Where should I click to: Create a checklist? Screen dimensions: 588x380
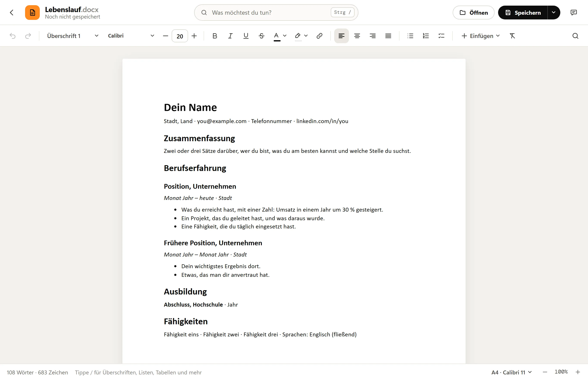pos(441,36)
